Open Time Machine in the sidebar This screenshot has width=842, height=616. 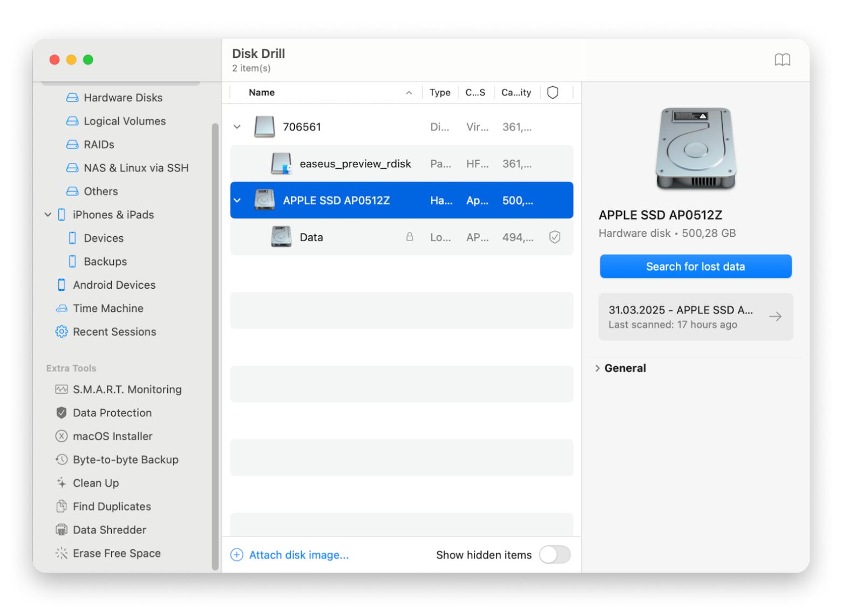click(108, 309)
